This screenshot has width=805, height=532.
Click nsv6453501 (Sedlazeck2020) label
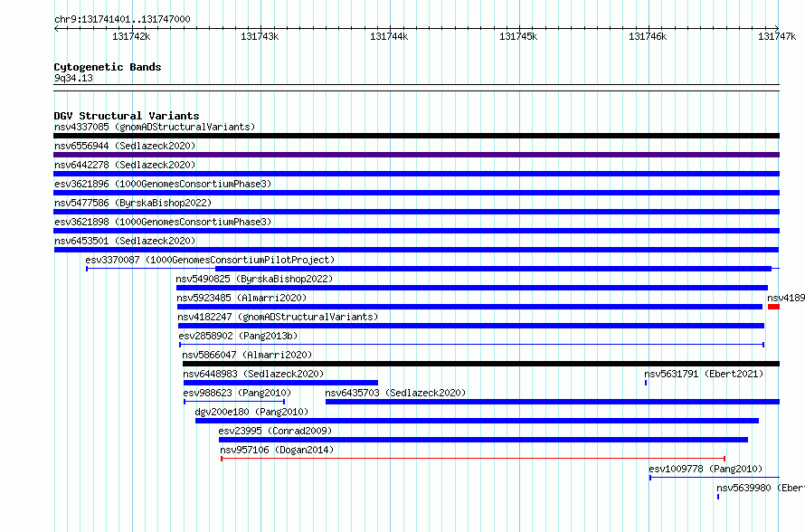click(125, 241)
